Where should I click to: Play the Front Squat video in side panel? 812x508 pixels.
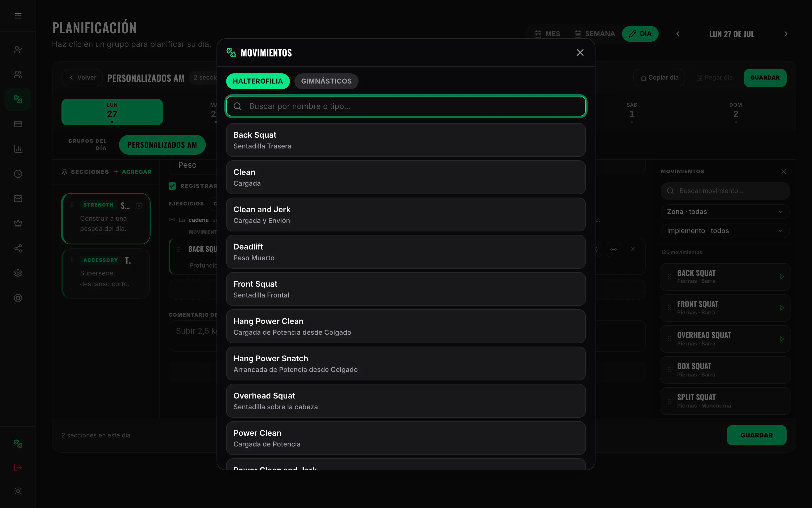tap(782, 308)
